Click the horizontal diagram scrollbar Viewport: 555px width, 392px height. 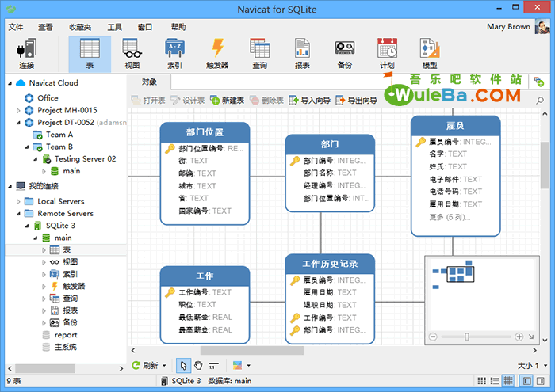click(252, 350)
